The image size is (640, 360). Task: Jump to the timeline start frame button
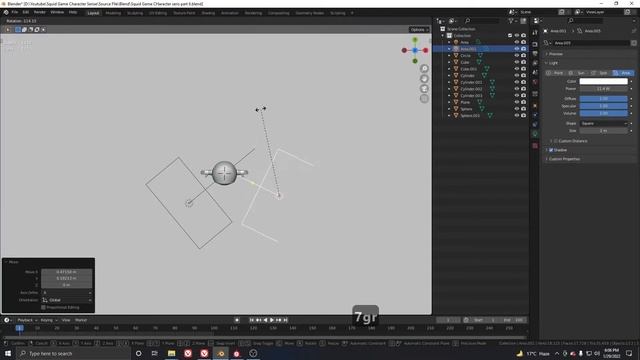252,320
